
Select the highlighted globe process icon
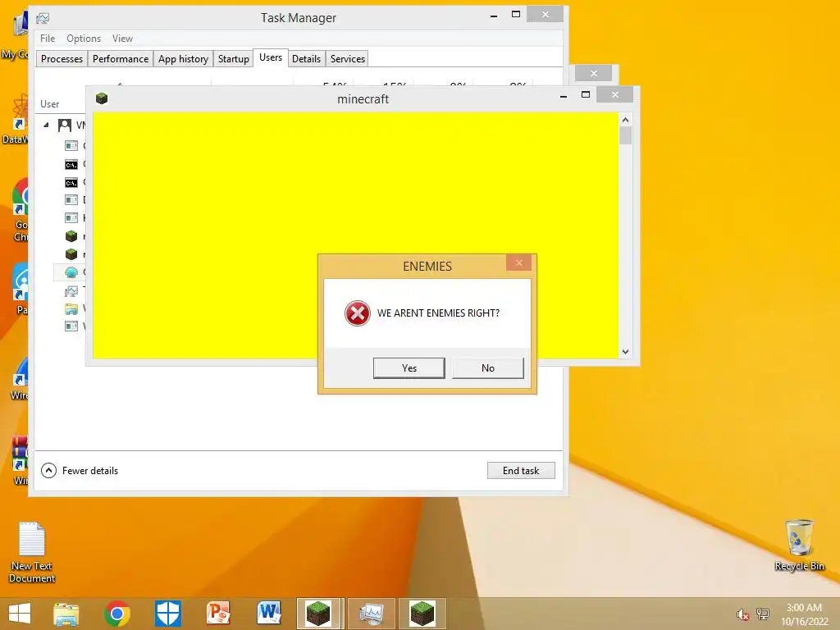(x=71, y=272)
